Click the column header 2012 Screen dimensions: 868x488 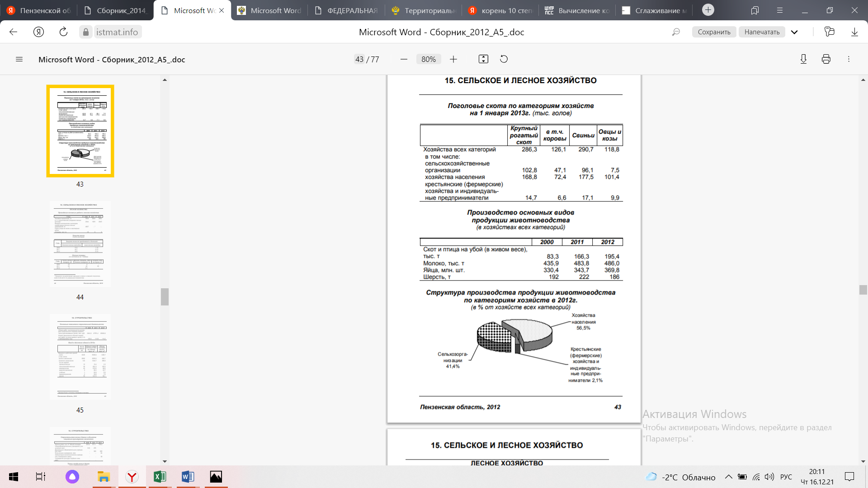point(608,242)
